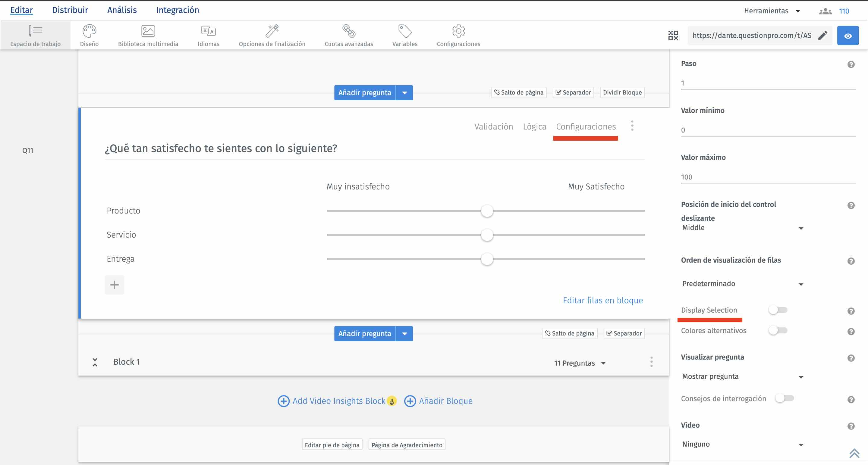Click Editar filas en bloque link
Screen dimensions: 868x465
point(603,300)
